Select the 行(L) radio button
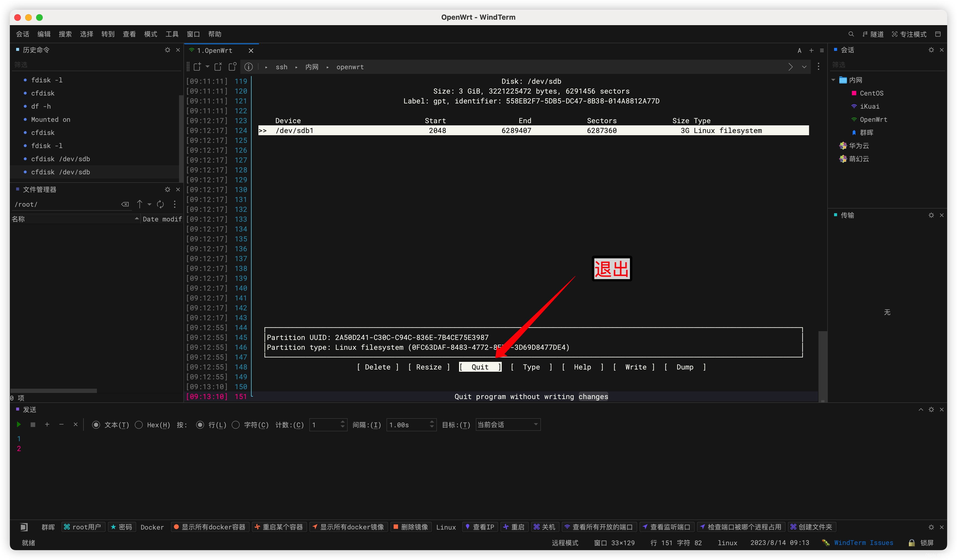 tap(200, 425)
